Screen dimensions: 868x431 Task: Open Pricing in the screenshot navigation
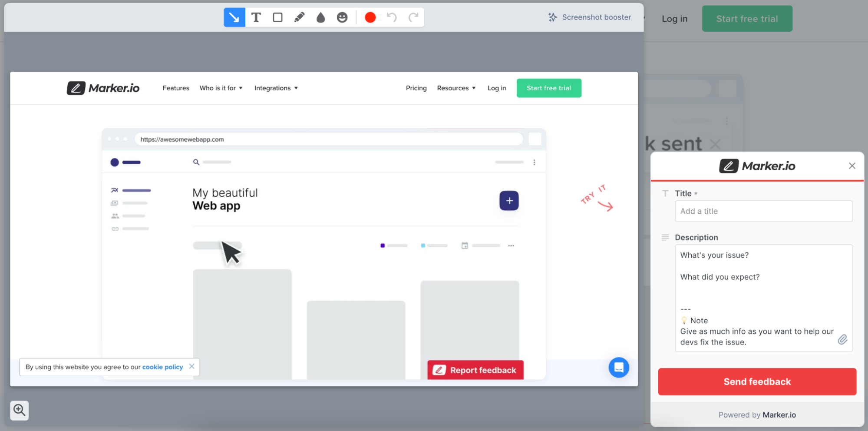point(416,88)
